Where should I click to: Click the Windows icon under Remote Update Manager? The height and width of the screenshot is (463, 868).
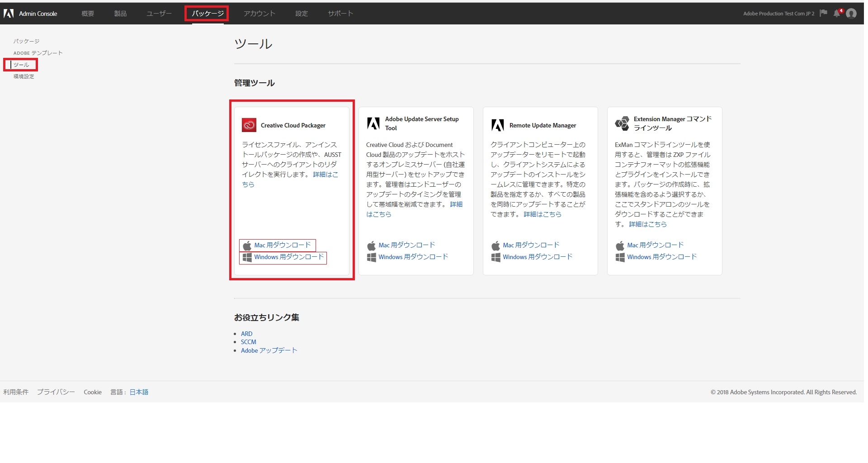[x=496, y=257]
